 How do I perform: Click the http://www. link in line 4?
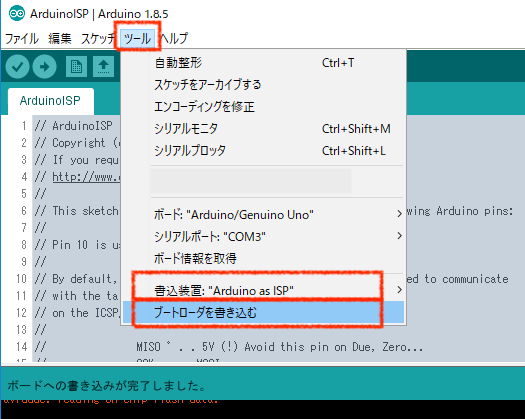86,177
